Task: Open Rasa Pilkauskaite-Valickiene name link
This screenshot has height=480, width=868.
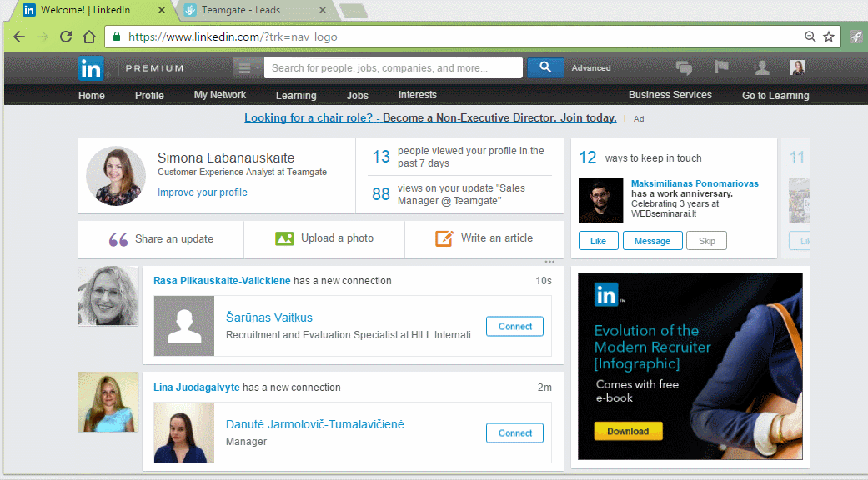Action: click(222, 280)
